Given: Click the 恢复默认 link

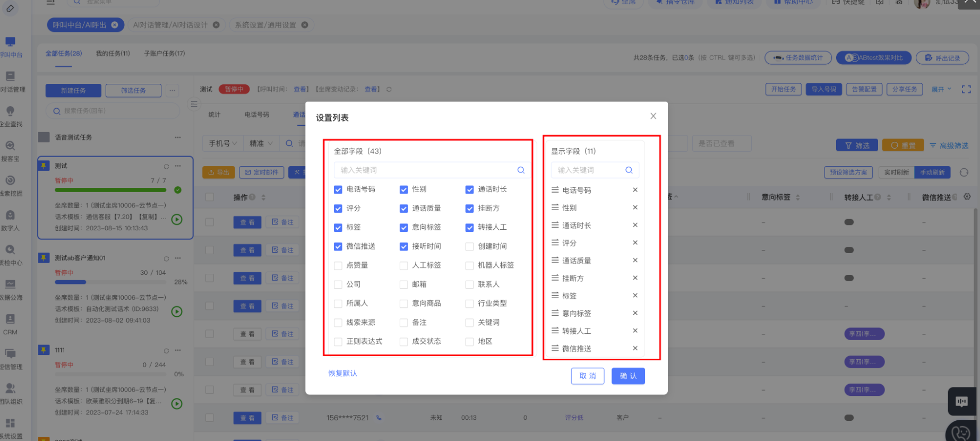Looking at the screenshot, I should pyautogui.click(x=342, y=373).
